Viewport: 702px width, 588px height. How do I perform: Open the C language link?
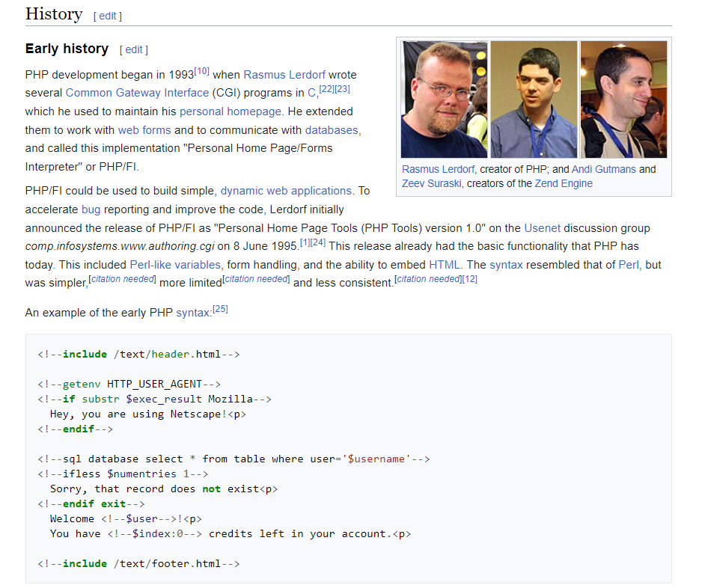pyautogui.click(x=311, y=93)
